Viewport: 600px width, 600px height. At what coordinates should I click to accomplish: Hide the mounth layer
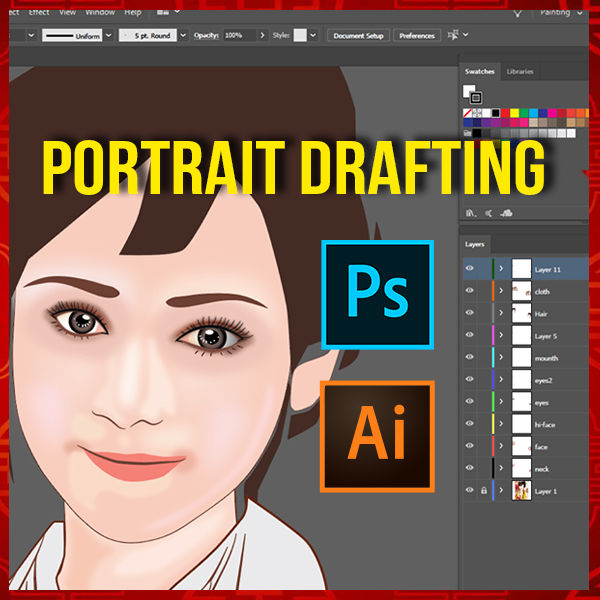(x=470, y=357)
